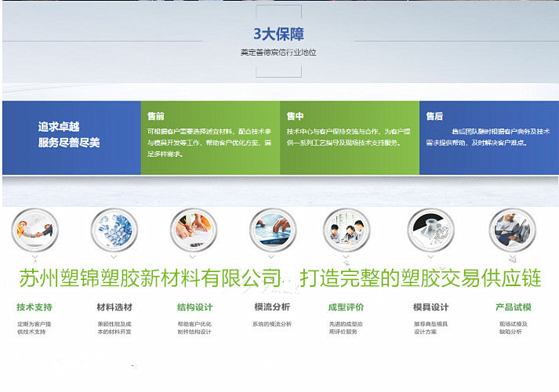Click the 3大保障 section title

[279, 34]
